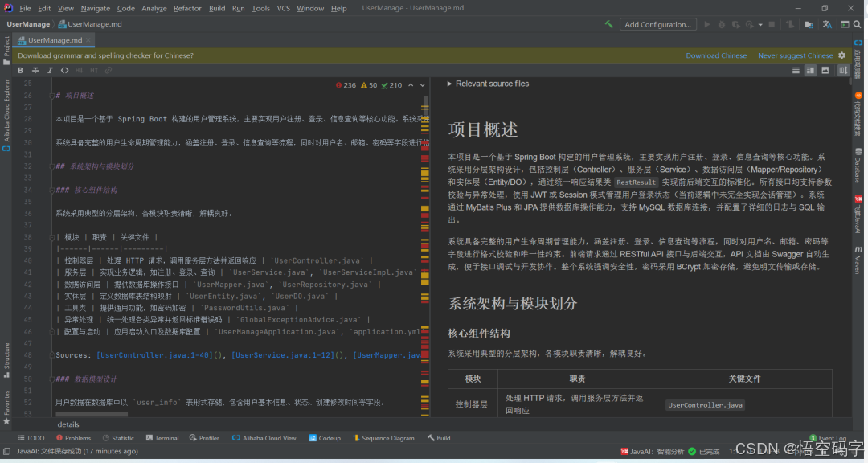Click the Translate icon in toolbar
Viewport: 868px width, 463px height.
(827, 24)
